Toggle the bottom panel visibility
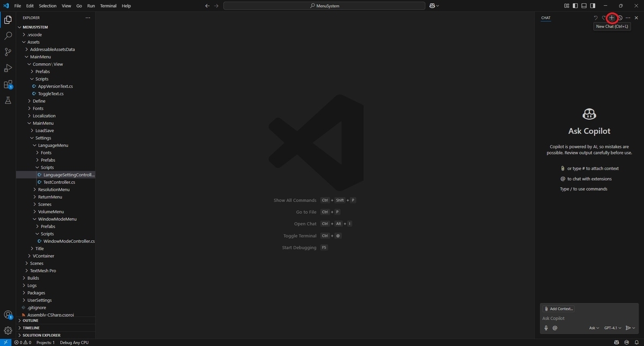The height and width of the screenshot is (346, 644). coord(584,6)
